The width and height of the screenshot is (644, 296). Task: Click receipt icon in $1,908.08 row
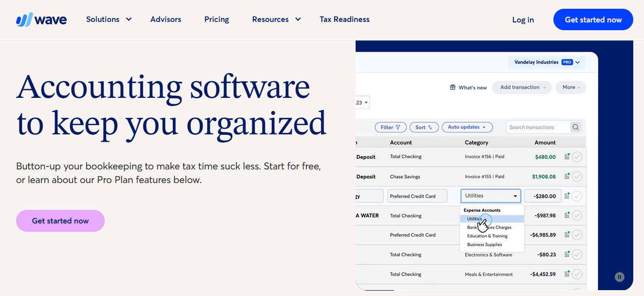click(567, 176)
